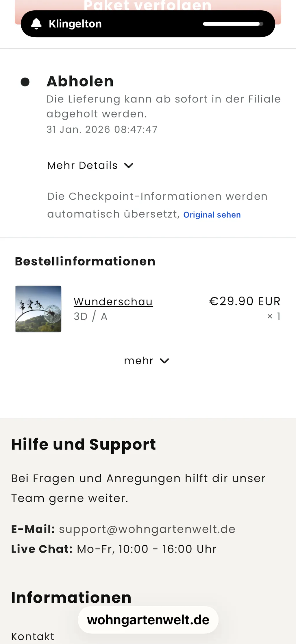Viewport: 296px width, 644px height.
Task: Tap the bell icon beside Klingelton
Action: (36, 24)
